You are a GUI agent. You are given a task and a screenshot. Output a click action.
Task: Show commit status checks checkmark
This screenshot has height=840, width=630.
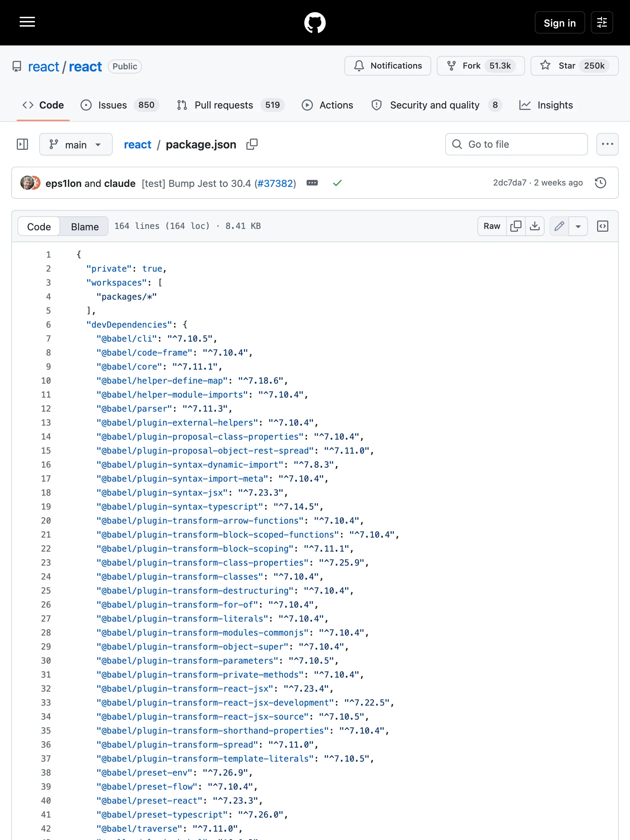coord(337,183)
